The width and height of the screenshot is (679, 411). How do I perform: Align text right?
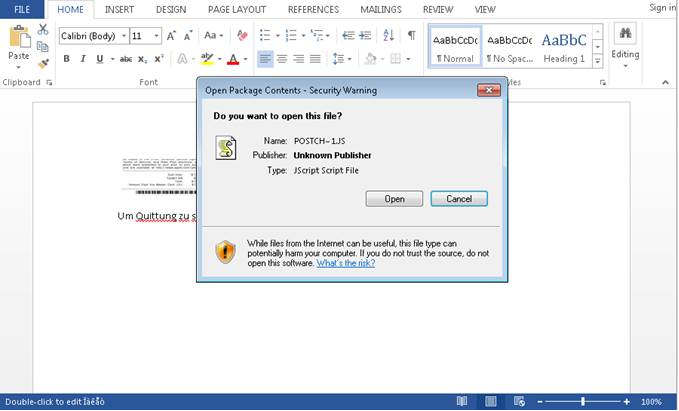point(298,59)
